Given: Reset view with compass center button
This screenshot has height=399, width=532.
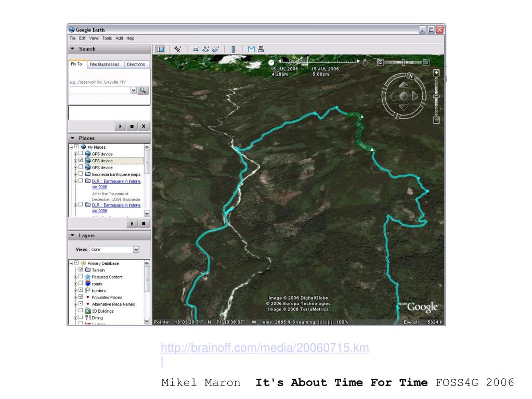Looking at the screenshot, I should (x=404, y=96).
